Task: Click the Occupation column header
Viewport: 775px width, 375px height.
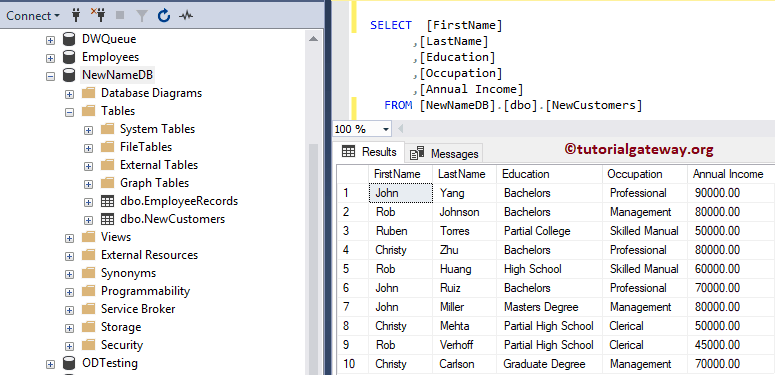Action: pyautogui.click(x=645, y=174)
